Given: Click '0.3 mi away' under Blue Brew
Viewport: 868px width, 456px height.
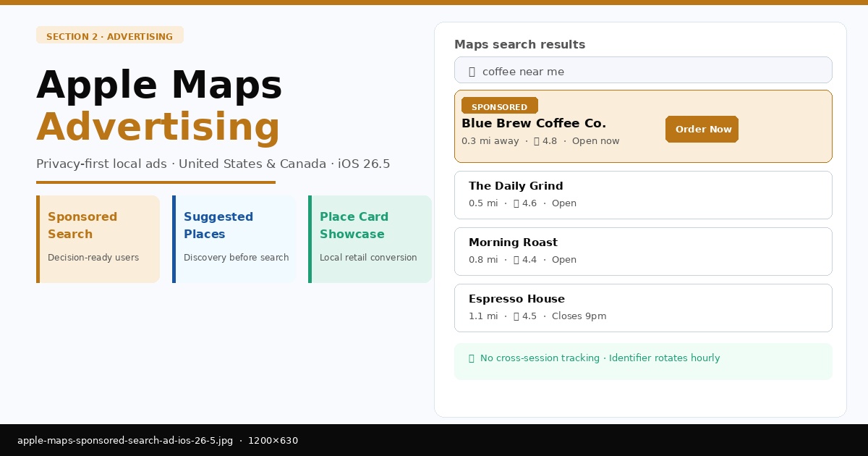Looking at the screenshot, I should [490, 141].
